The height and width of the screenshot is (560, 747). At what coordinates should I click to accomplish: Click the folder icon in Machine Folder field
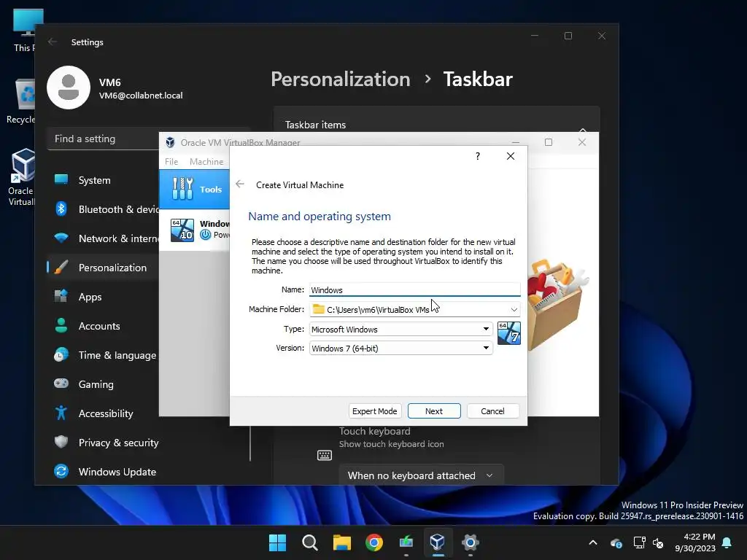pyautogui.click(x=318, y=309)
